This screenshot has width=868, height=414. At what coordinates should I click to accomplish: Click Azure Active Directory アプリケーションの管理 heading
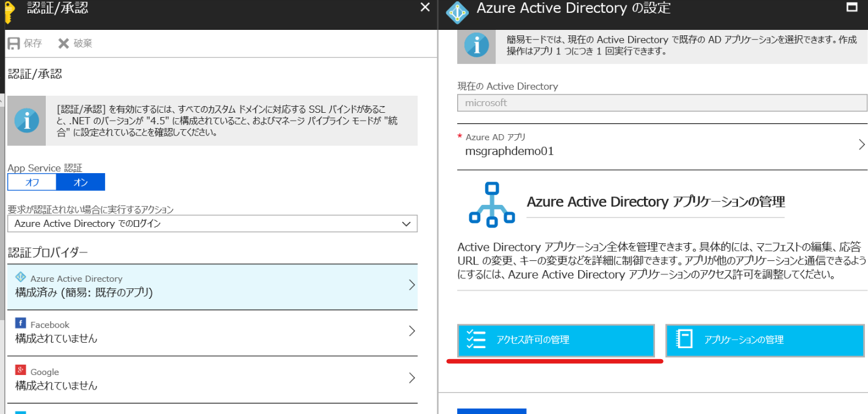(x=656, y=202)
